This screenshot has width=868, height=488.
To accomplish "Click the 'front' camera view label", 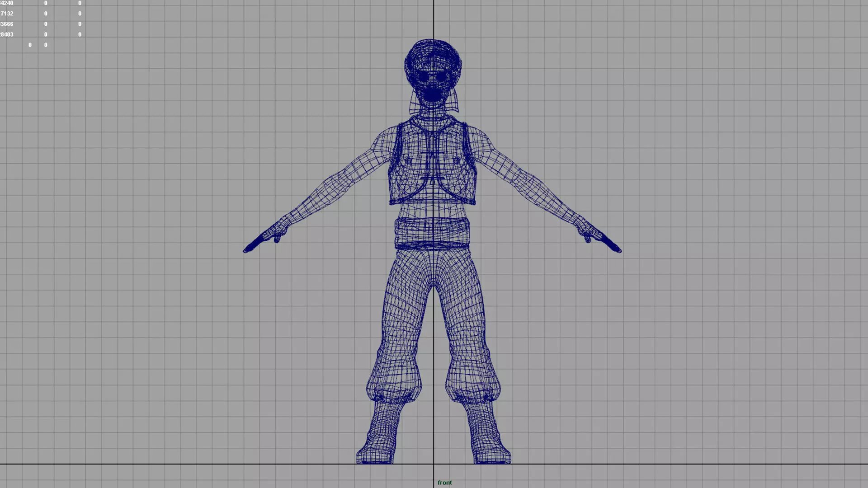I will click(444, 483).
